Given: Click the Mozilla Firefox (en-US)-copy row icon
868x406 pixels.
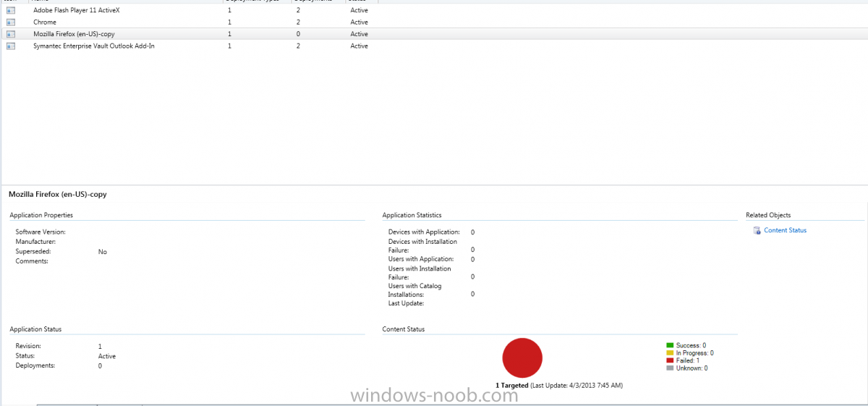Looking at the screenshot, I should [11, 34].
